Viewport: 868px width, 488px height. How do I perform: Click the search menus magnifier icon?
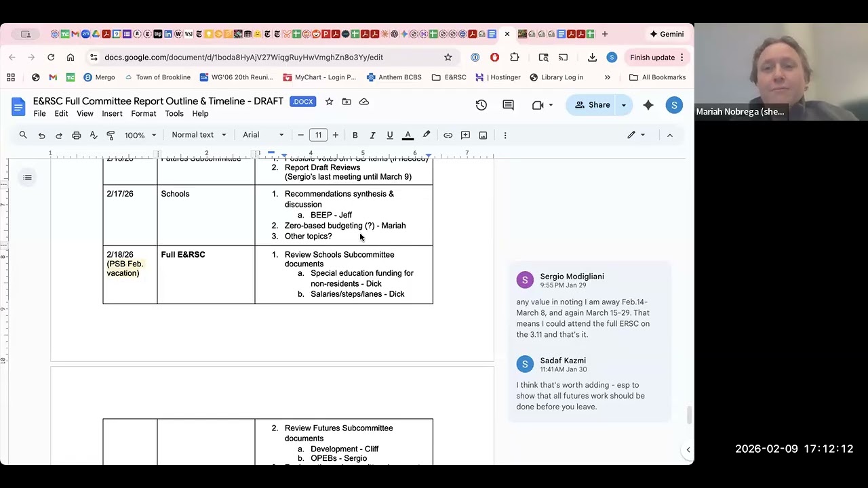[23, 135]
